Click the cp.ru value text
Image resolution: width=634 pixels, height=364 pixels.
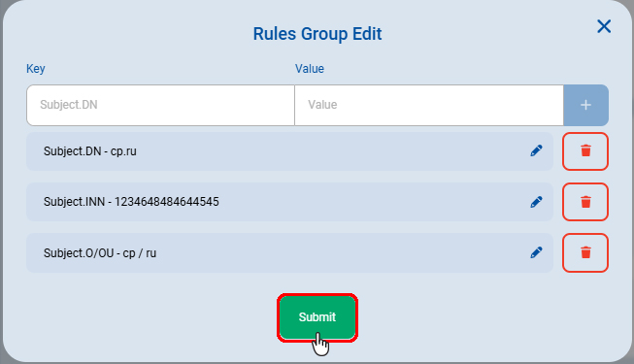[x=123, y=151]
